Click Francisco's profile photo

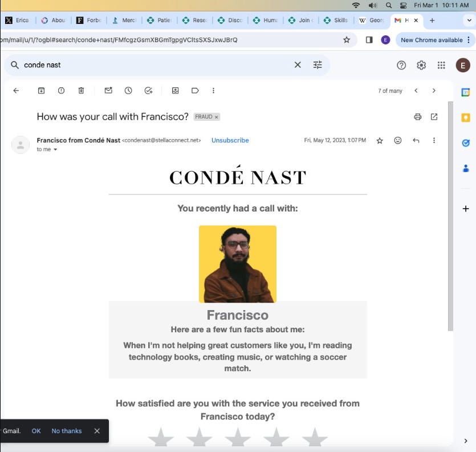click(238, 264)
